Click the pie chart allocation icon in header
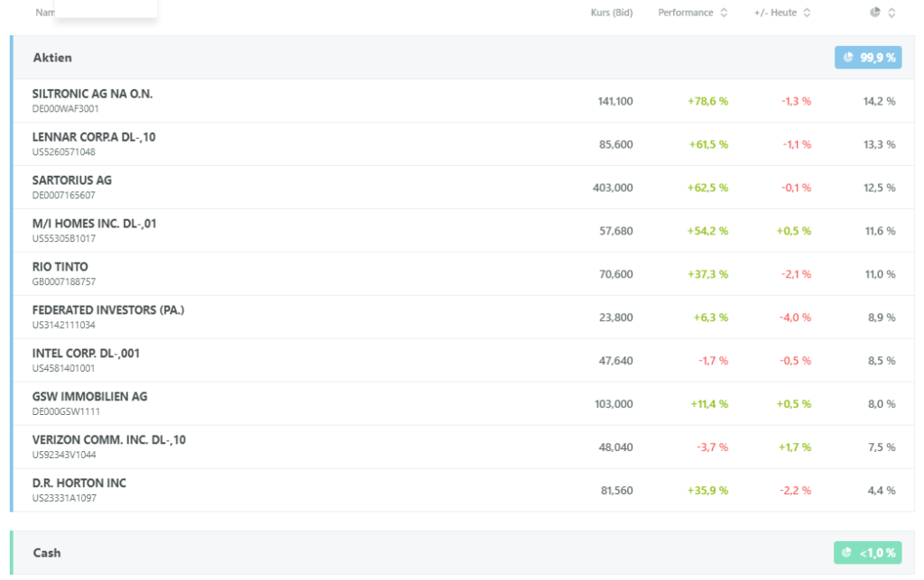Screen dimensions: 924x580 875,13
